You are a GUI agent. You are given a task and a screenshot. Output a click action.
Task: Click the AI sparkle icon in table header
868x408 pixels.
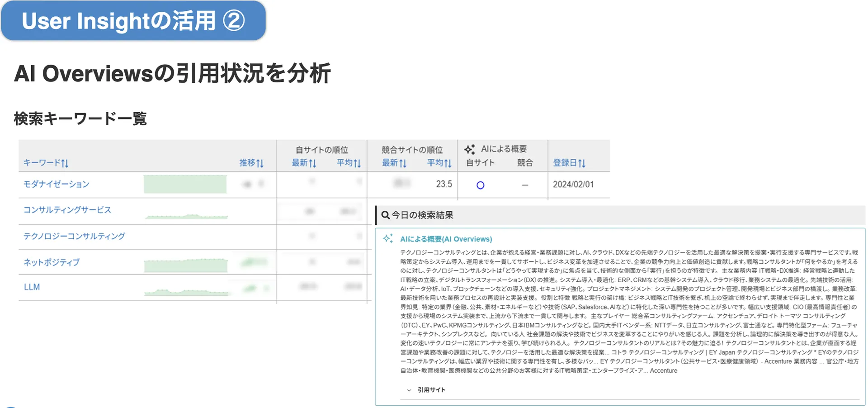click(470, 149)
